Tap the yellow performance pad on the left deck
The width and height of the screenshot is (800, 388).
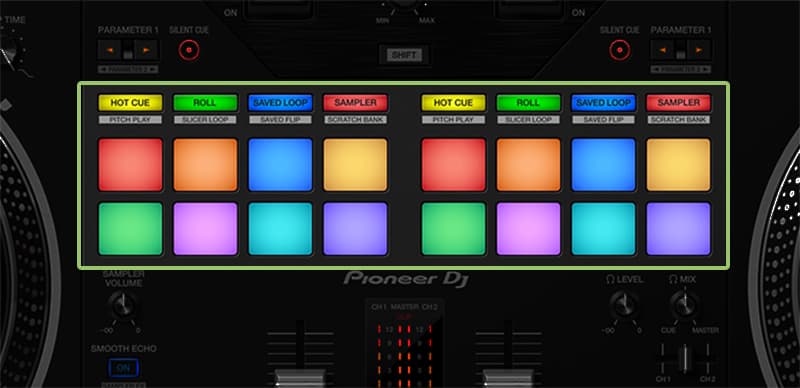pyautogui.click(x=355, y=165)
